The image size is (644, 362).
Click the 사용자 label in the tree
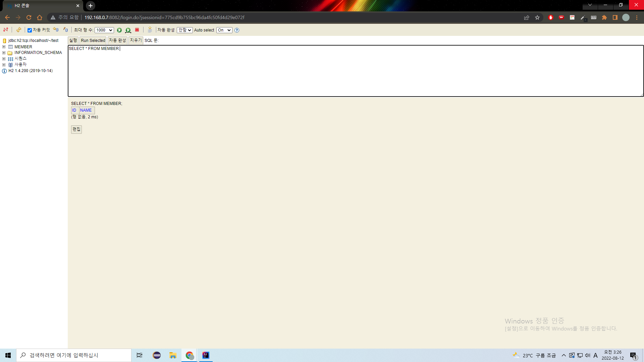pos(20,65)
